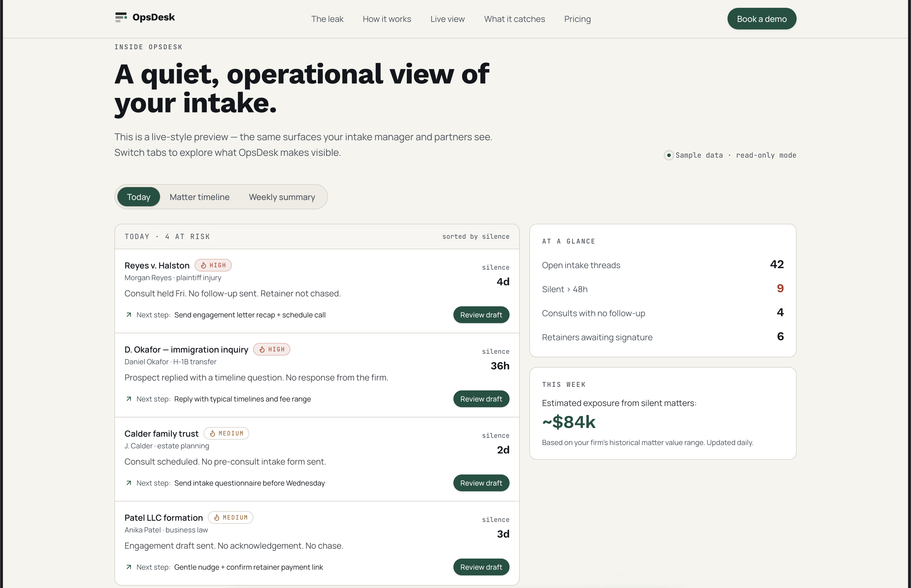
Task: Click the 4d silence value
Action: click(503, 282)
